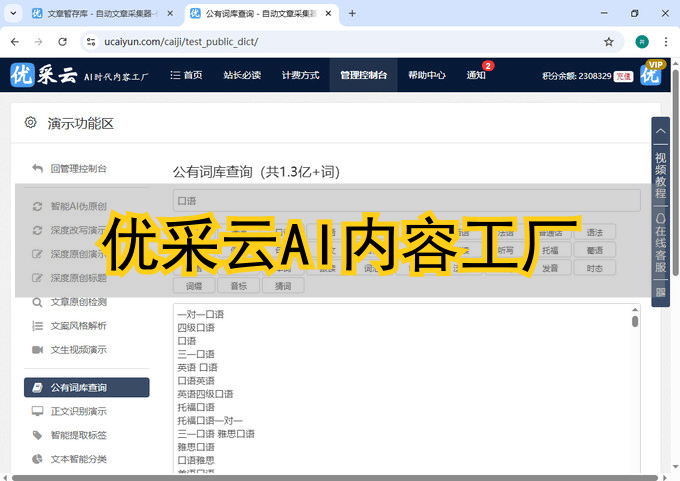The height and width of the screenshot is (481, 680).
Task: Select 文章原创检测 in the sidebar
Action: [x=78, y=301]
